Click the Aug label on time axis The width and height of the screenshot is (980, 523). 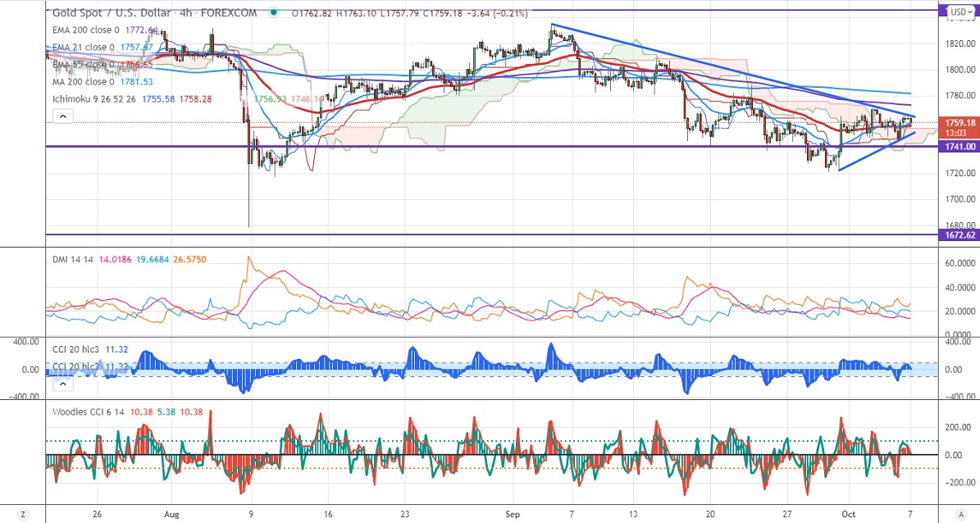pyautogui.click(x=171, y=514)
